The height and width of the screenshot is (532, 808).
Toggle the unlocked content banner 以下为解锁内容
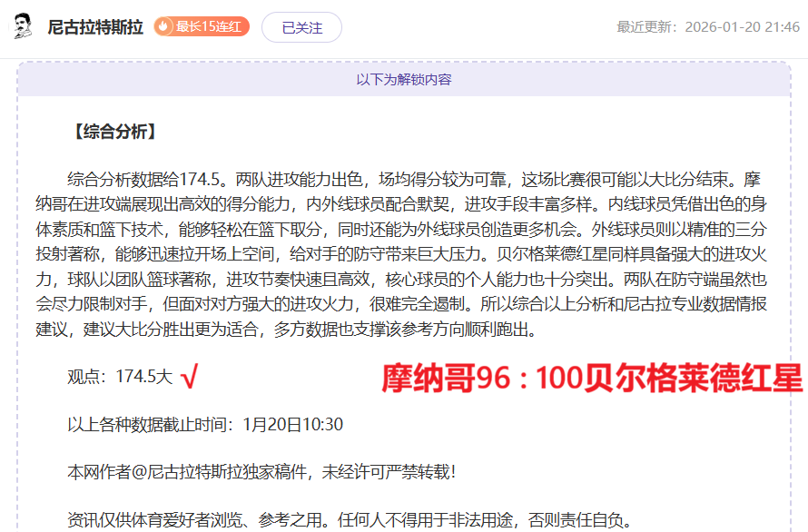pos(404,81)
